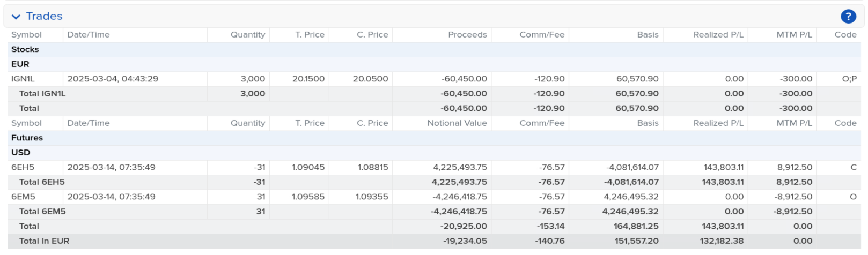Click the Notional Value column header
This screenshot has width=868, height=255.
point(457,123)
